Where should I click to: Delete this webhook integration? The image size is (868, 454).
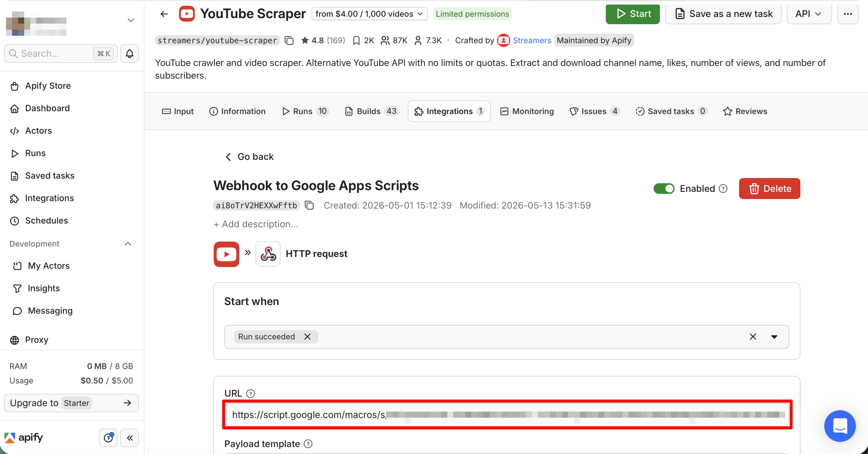769,189
